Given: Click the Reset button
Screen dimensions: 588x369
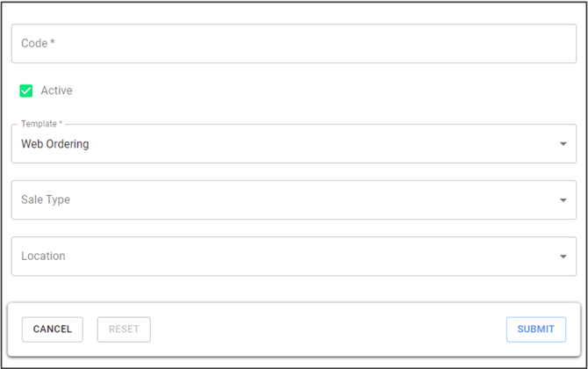Looking at the screenshot, I should (x=124, y=329).
